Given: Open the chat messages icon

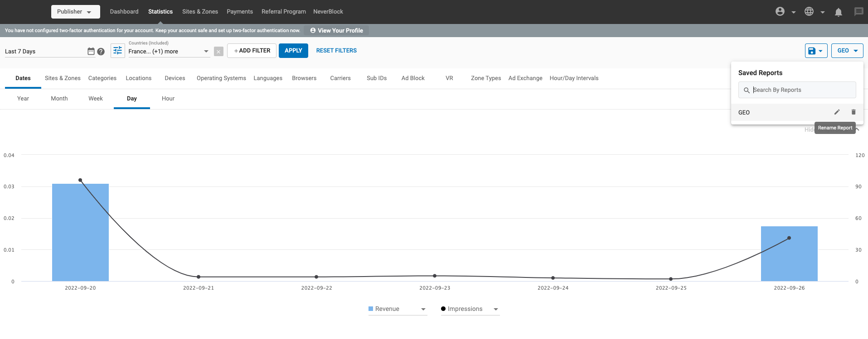Looking at the screenshot, I should pos(858,12).
